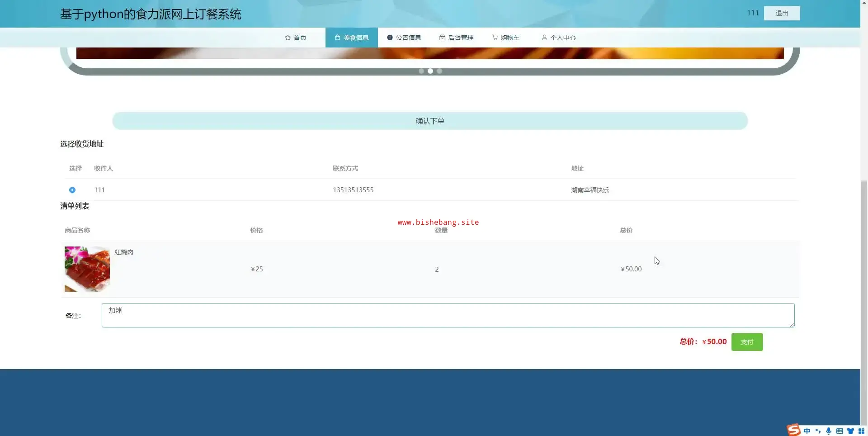
Task: Open the 美食信息 tab
Action: [x=352, y=38]
